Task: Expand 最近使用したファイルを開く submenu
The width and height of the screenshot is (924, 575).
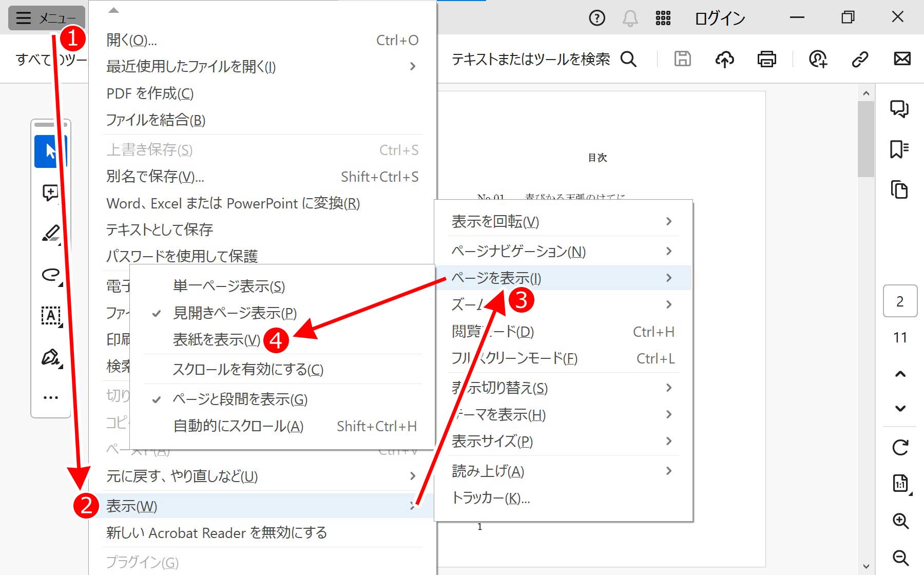Action: pyautogui.click(x=262, y=67)
